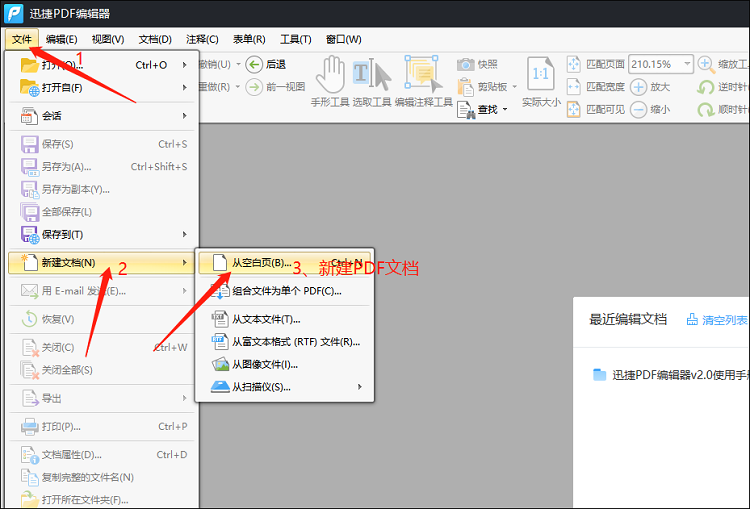Click 清空列表 link in recent documents
This screenshot has height=509, width=750.
point(717,320)
